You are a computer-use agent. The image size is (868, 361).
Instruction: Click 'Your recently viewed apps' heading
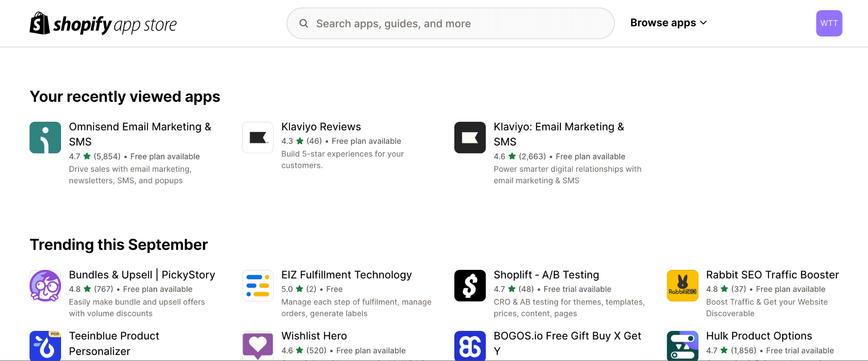[x=125, y=97]
